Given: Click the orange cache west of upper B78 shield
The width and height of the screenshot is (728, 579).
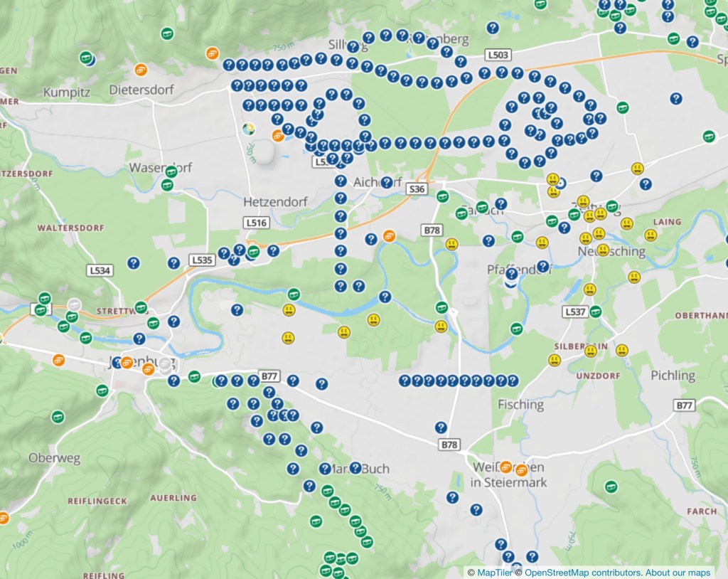Looking at the screenshot, I should [x=389, y=236].
